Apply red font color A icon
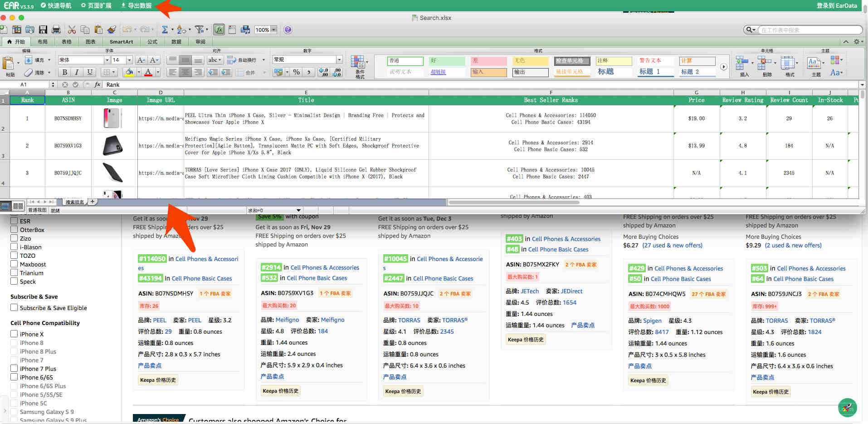This screenshot has height=424, width=868. coord(148,72)
